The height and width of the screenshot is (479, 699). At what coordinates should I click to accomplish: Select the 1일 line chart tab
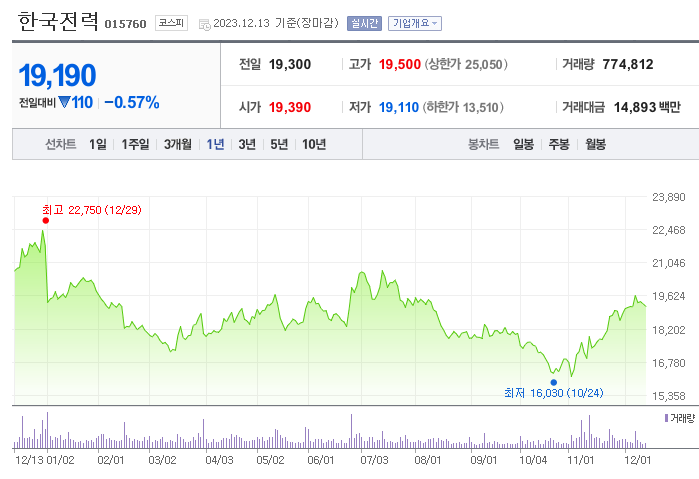click(98, 144)
